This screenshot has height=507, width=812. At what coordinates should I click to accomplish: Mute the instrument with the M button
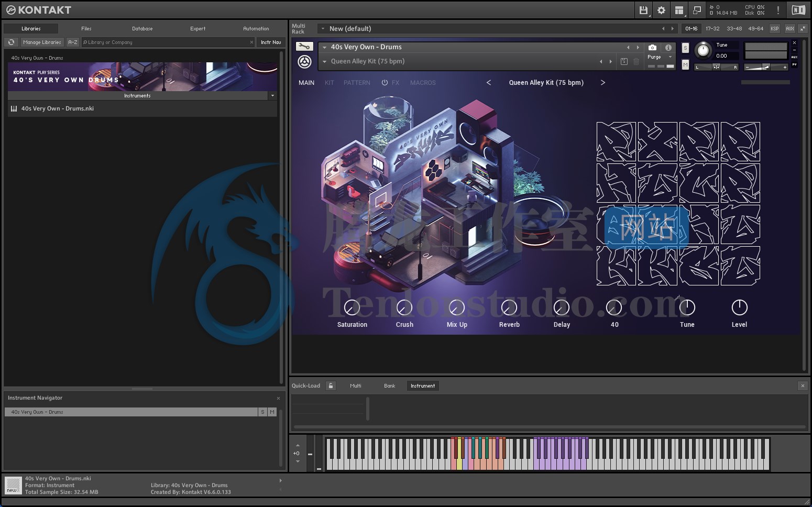[685, 65]
